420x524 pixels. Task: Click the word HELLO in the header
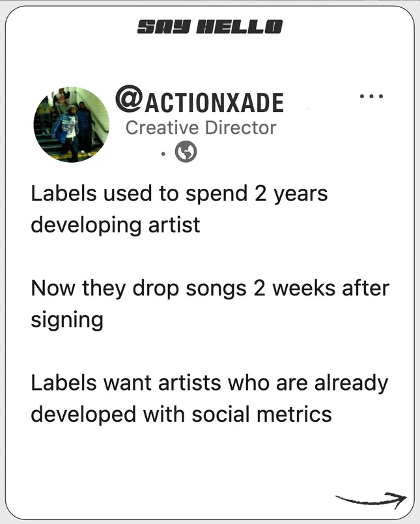240,27
